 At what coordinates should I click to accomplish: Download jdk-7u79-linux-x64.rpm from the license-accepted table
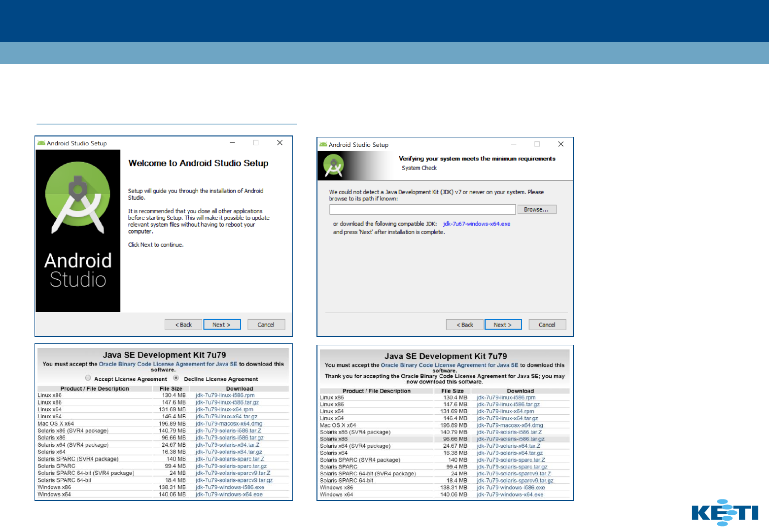tap(505, 411)
